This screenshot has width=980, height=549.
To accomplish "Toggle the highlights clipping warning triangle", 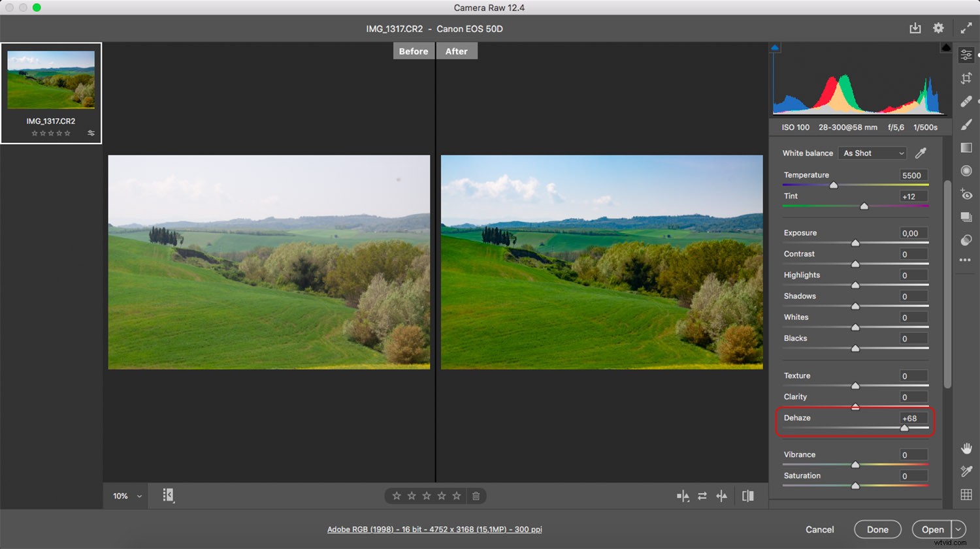I will 946,46.
